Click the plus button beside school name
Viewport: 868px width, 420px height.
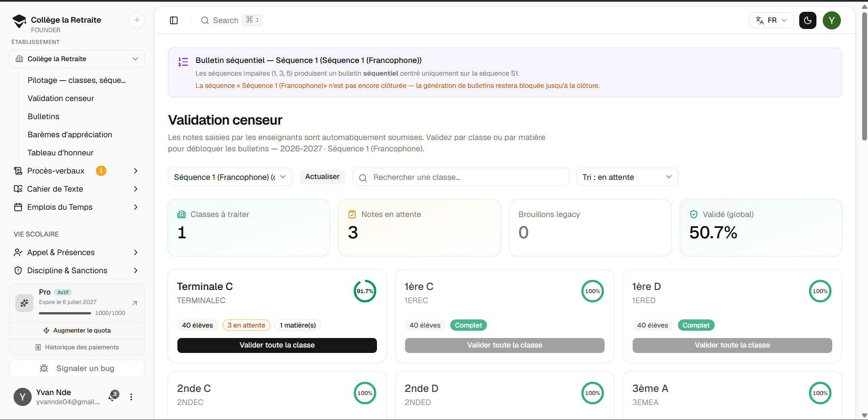click(137, 20)
